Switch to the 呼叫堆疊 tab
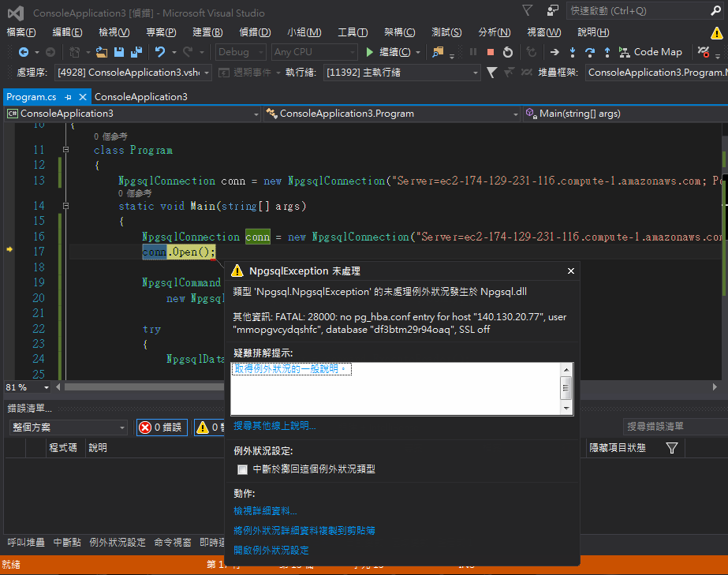 pos(26,543)
